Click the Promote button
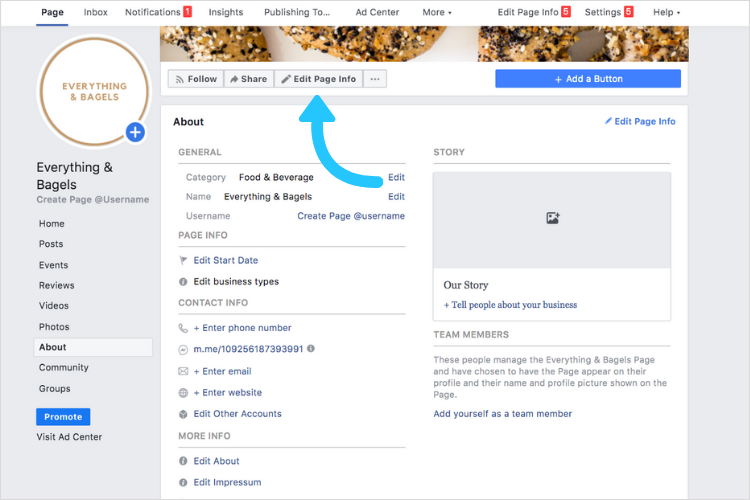750x500 pixels. point(63,417)
